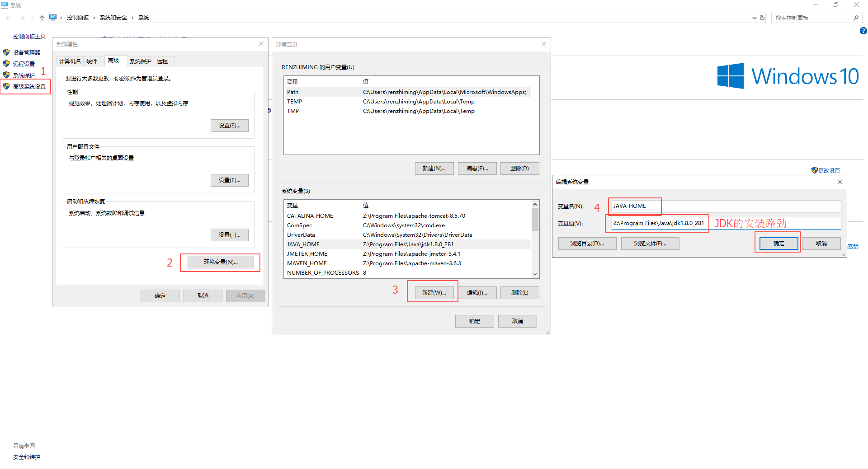Click the search magnifier icon

click(x=856, y=18)
